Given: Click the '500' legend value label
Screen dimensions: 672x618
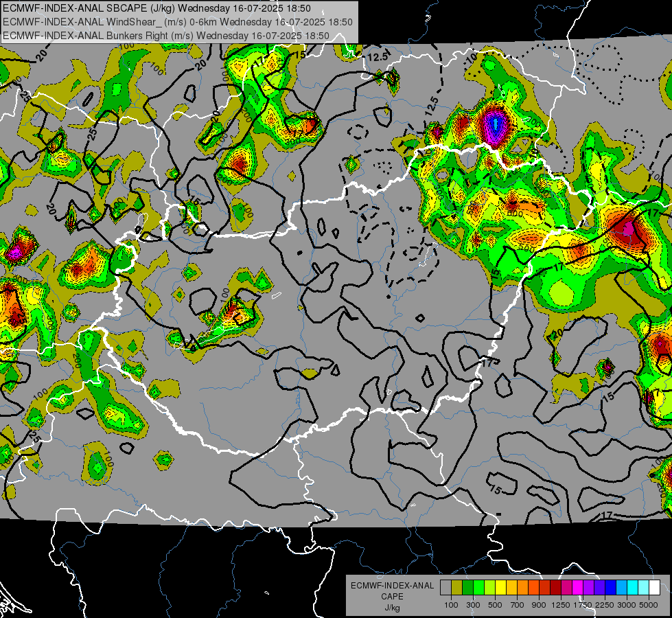Looking at the screenshot, I should pyautogui.click(x=495, y=605).
